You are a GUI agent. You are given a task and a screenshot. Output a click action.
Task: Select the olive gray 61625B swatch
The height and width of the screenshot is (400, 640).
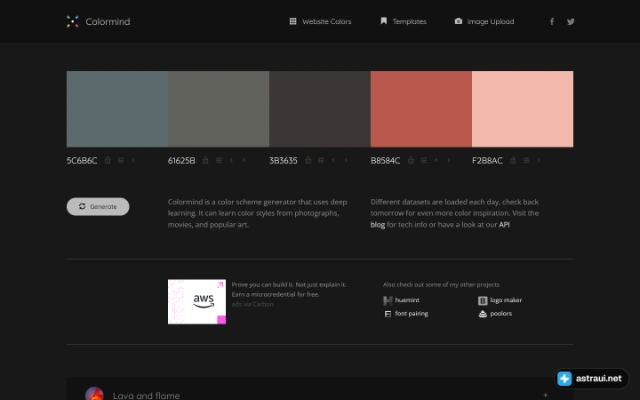click(218, 109)
